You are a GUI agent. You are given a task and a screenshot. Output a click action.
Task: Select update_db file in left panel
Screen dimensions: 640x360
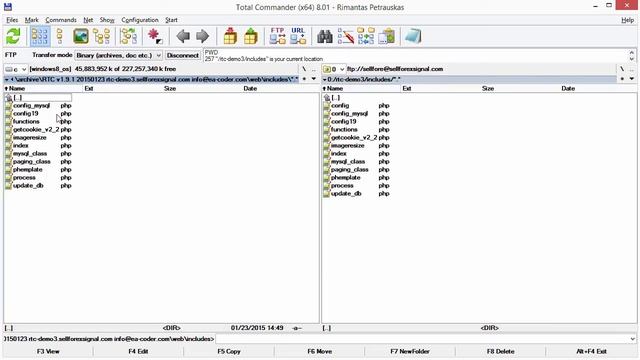pos(38,185)
